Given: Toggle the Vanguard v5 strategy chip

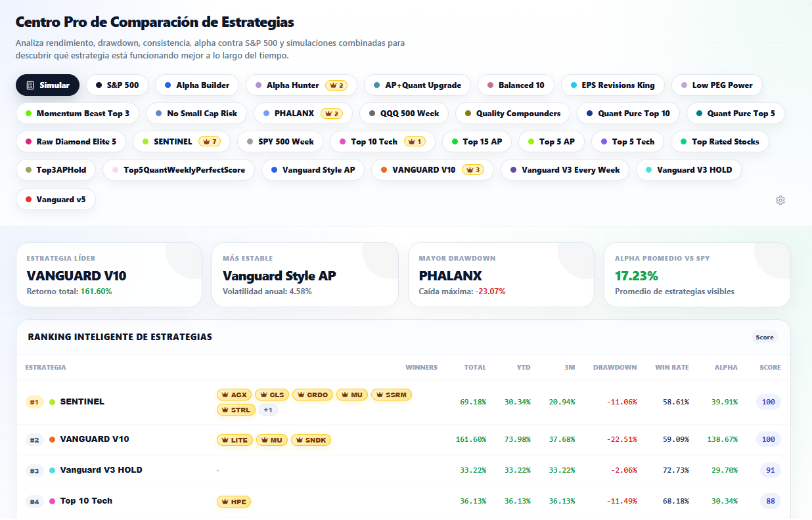Looking at the screenshot, I should [56, 199].
